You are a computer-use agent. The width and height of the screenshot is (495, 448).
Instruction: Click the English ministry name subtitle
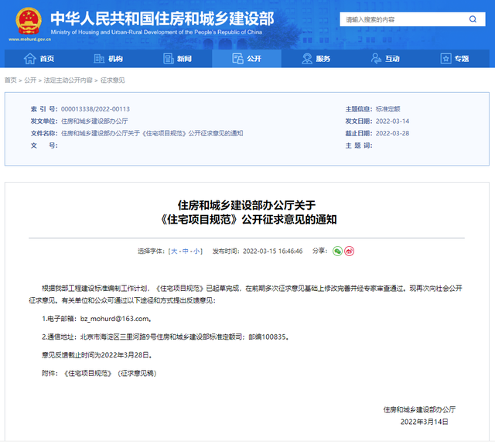[x=156, y=32]
